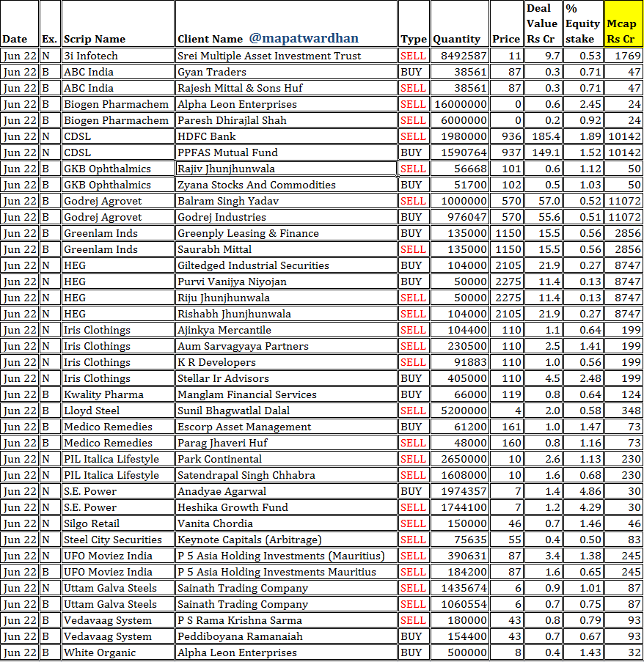The height and width of the screenshot is (662, 644).
Task: Click Mcap value 1769 for 3i Infotech
Action: [623, 56]
